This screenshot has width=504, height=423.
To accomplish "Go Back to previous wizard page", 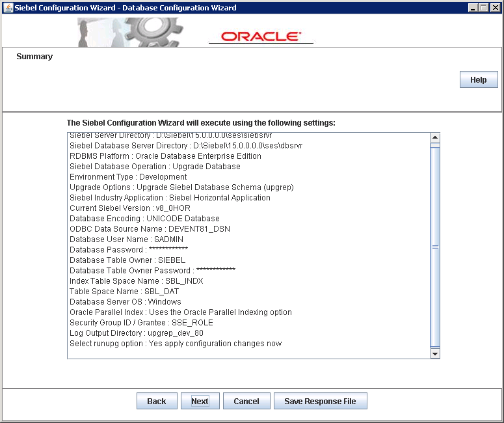I will [x=157, y=401].
